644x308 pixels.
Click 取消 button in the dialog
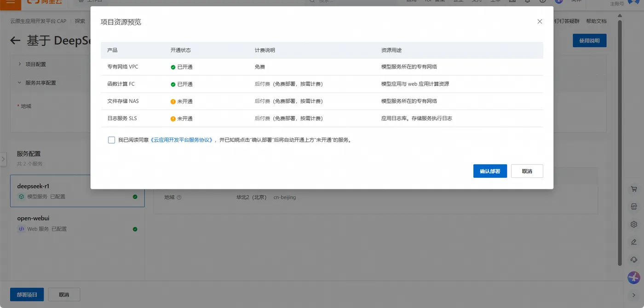click(527, 171)
